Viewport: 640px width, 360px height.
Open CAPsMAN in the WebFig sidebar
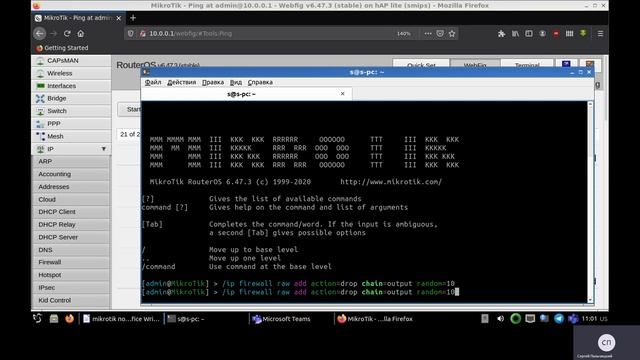[71, 60]
